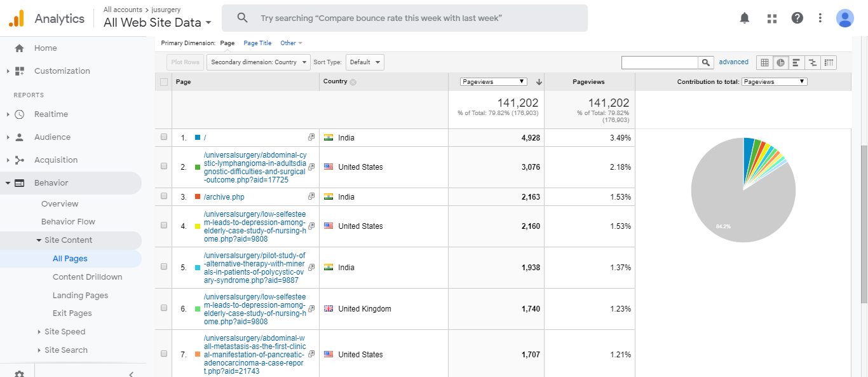Open the Contribution to total Pageviews dropdown

coord(774,81)
